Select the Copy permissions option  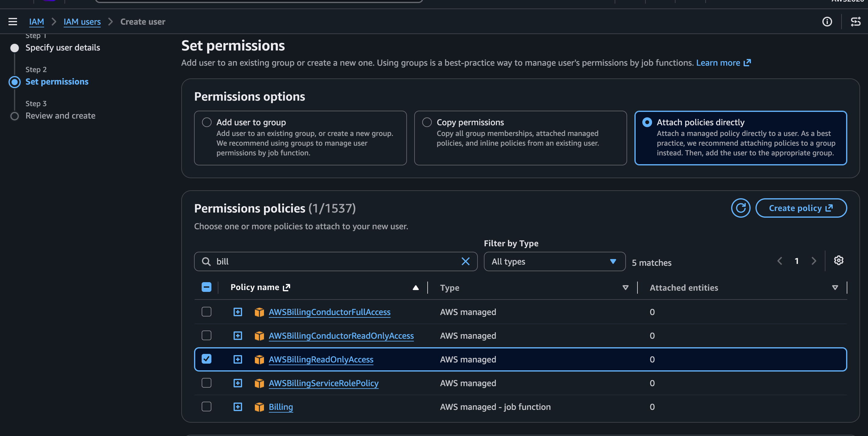point(427,122)
